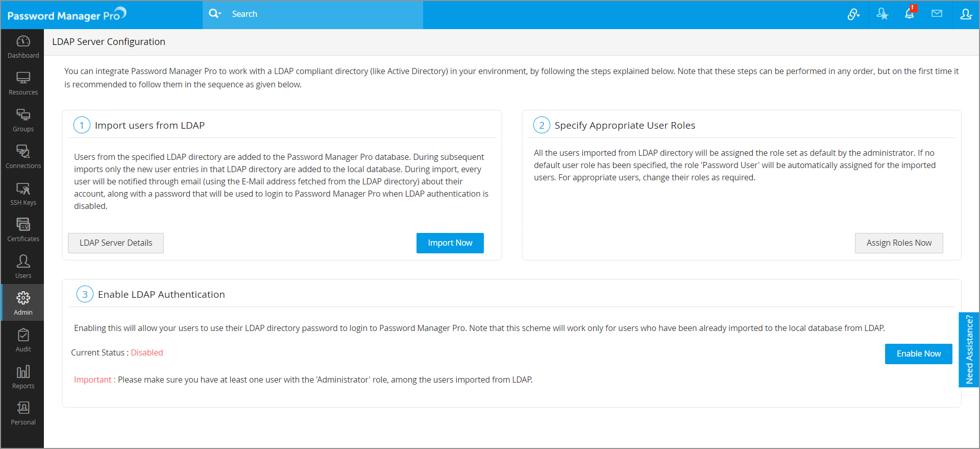This screenshot has height=449, width=980.
Task: Click the Enable LDAP Authentication heading
Action: pos(161,295)
